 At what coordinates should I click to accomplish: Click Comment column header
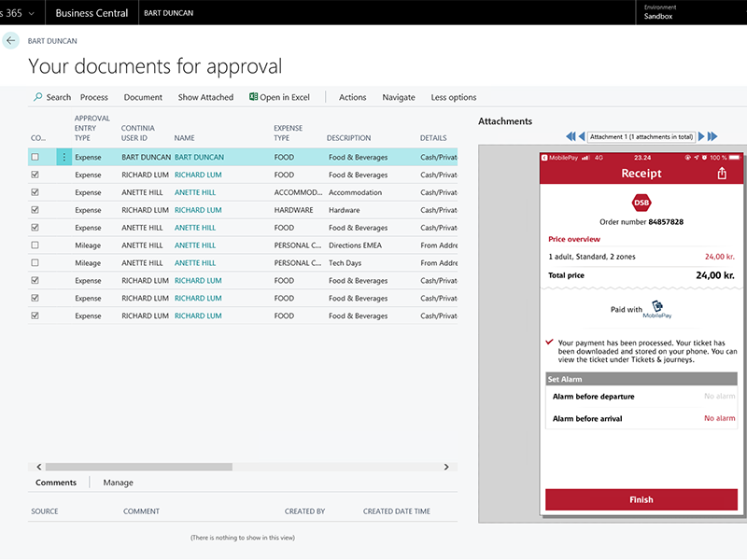pyautogui.click(x=141, y=511)
